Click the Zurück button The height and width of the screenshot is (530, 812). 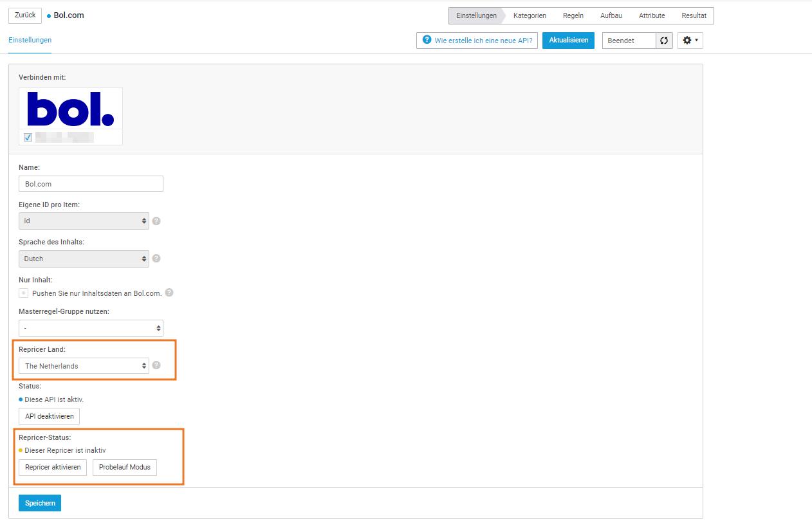25,15
